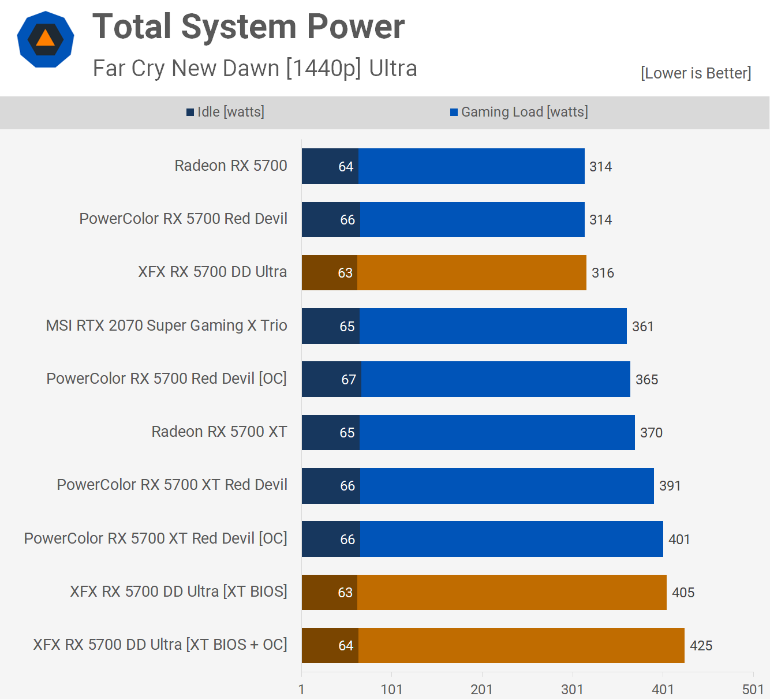
Task: Select PowerColor RX 5700 XT Red Devil [OC] label
Action: tap(155, 538)
